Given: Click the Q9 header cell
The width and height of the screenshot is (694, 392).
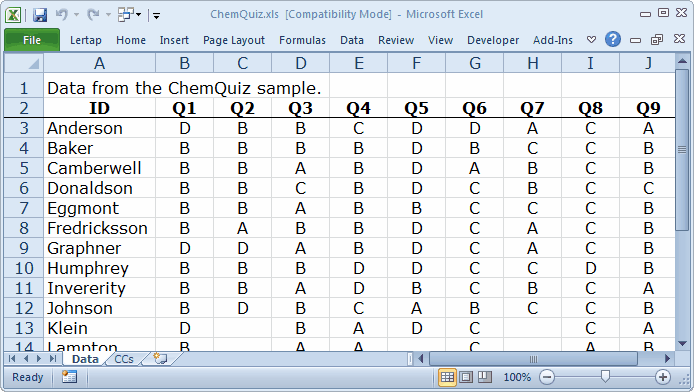Looking at the screenshot, I should click(648, 108).
